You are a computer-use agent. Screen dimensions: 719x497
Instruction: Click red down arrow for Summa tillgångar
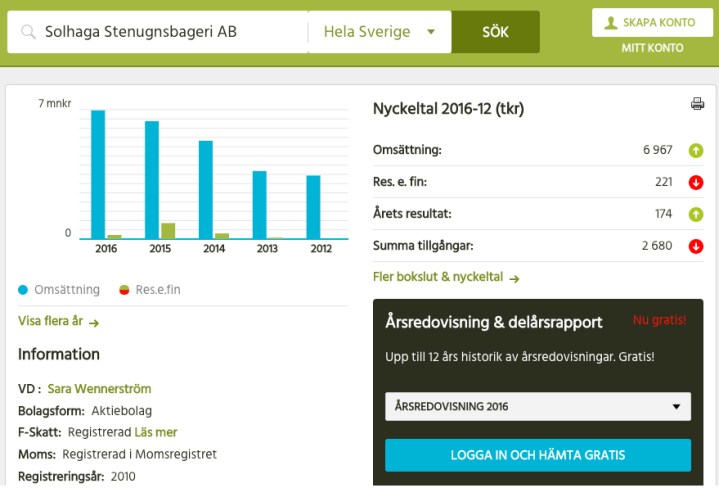coord(696,246)
